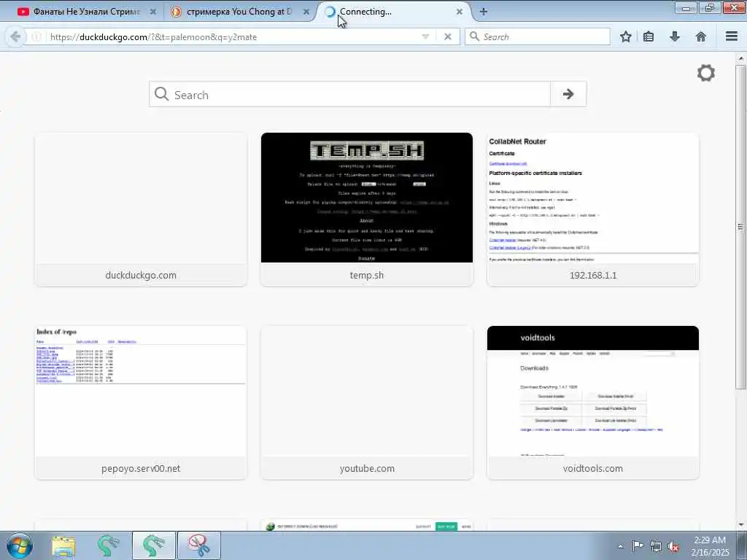
Task: Close the YouTube tab
Action: tap(153, 12)
